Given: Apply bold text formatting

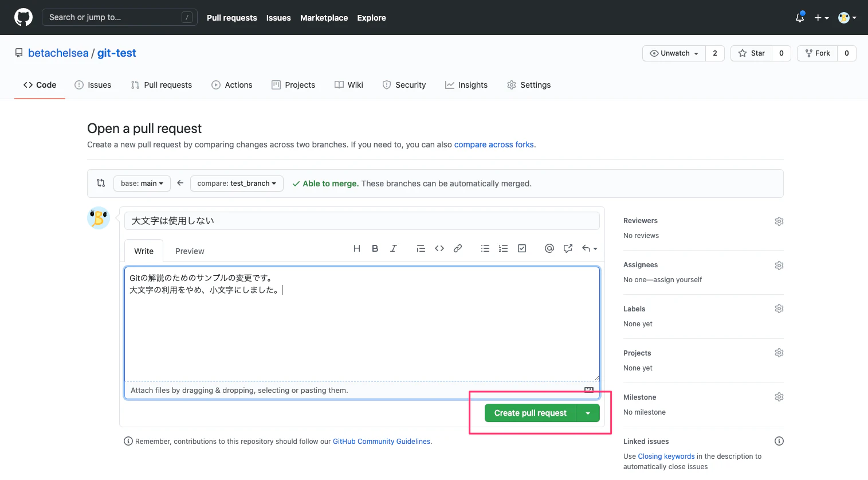Looking at the screenshot, I should [x=375, y=248].
